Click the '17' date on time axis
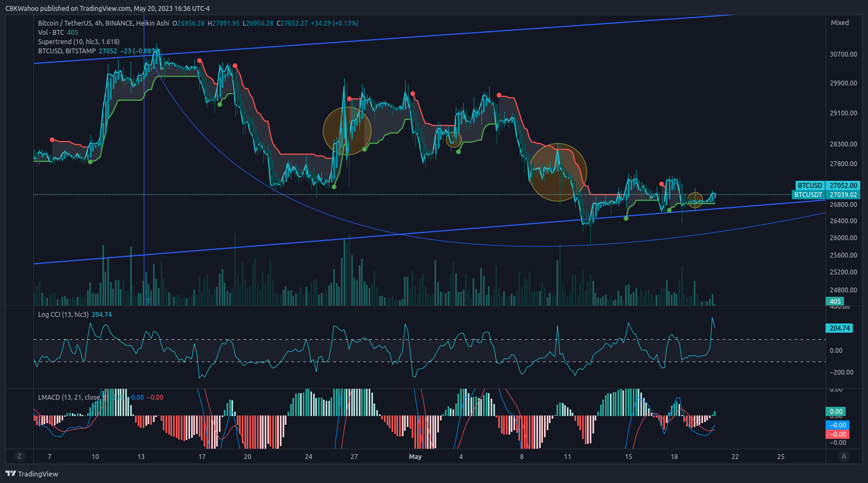This screenshot has width=868, height=483. click(202, 457)
